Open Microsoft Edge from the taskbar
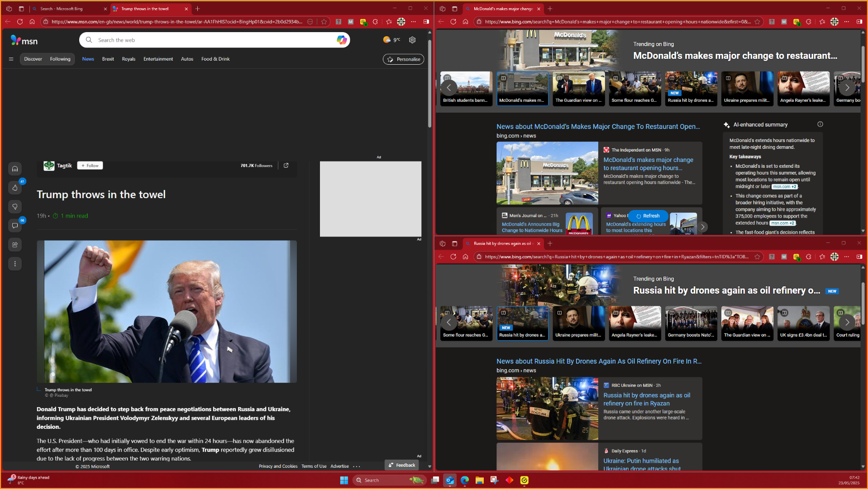 [465, 480]
